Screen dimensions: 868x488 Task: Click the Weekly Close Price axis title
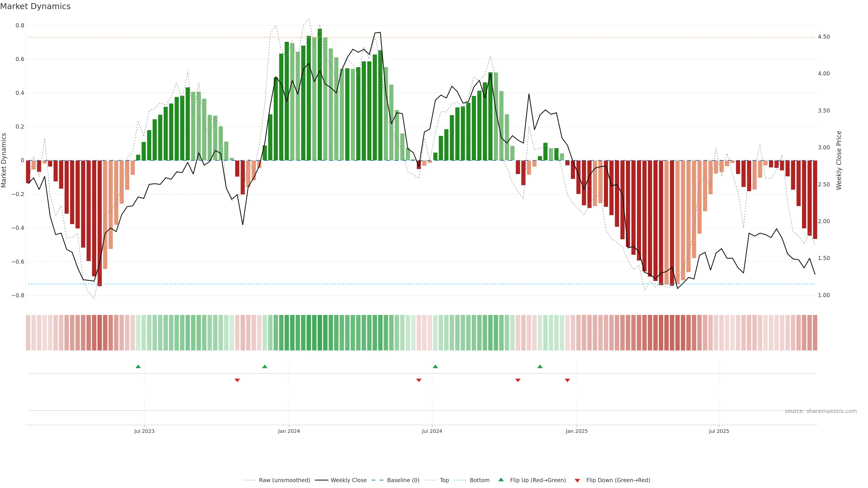pyautogui.click(x=839, y=160)
